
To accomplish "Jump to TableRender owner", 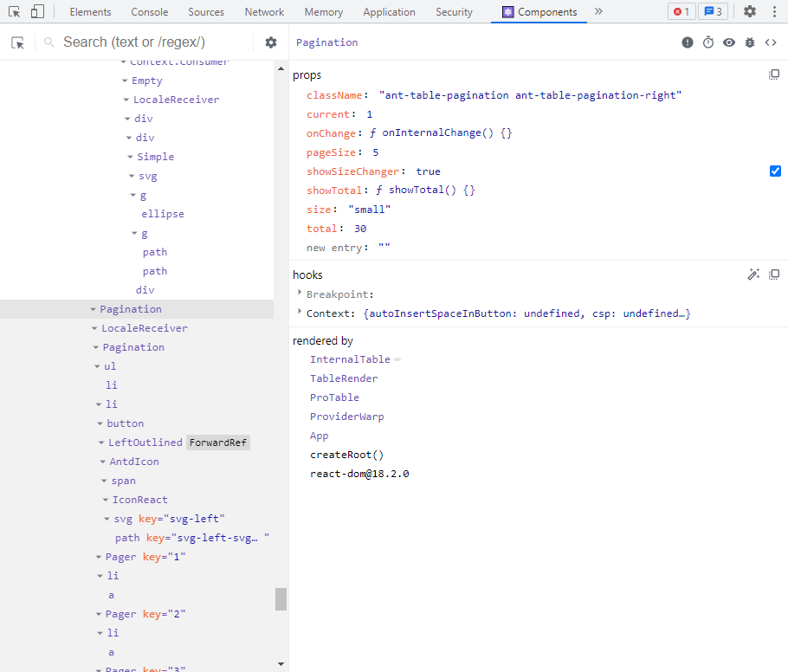I will [344, 378].
